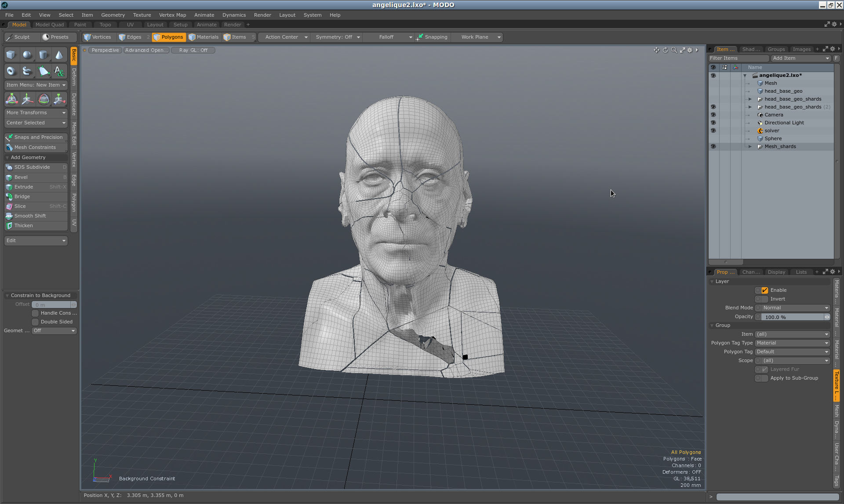The image size is (844, 504).
Task: Click the Bridge tool
Action: 36,196
